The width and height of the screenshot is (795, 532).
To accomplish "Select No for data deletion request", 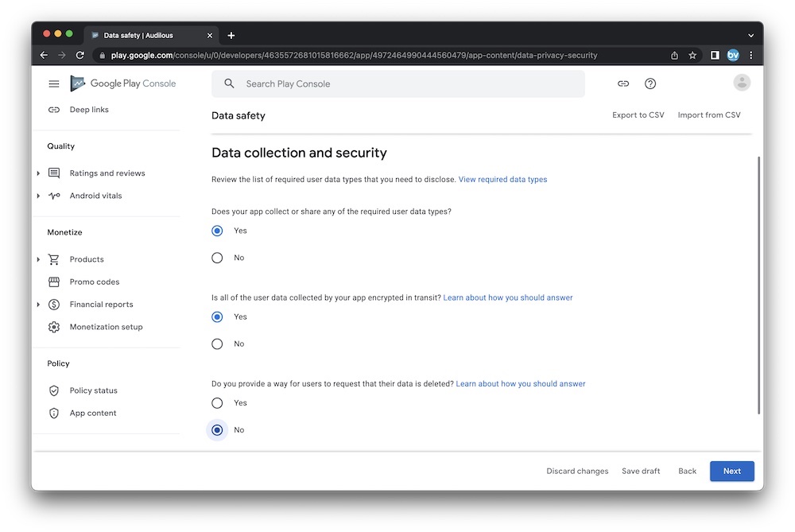I will (x=217, y=430).
